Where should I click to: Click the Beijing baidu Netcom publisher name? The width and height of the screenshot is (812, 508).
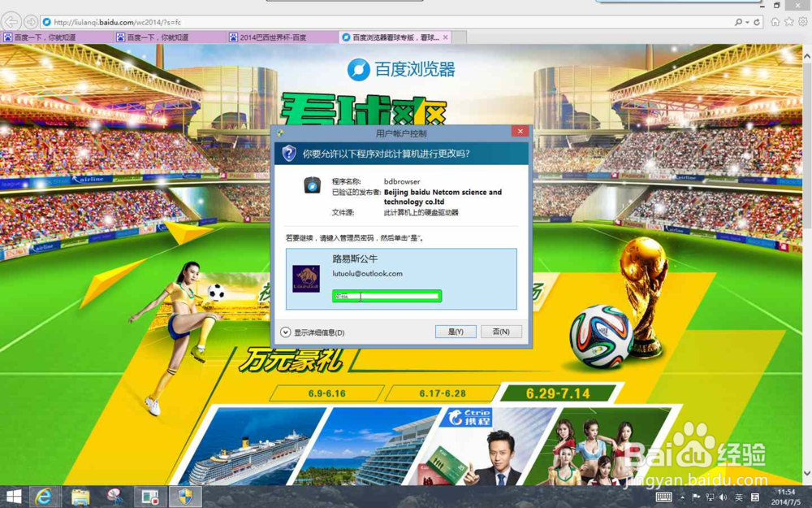443,197
